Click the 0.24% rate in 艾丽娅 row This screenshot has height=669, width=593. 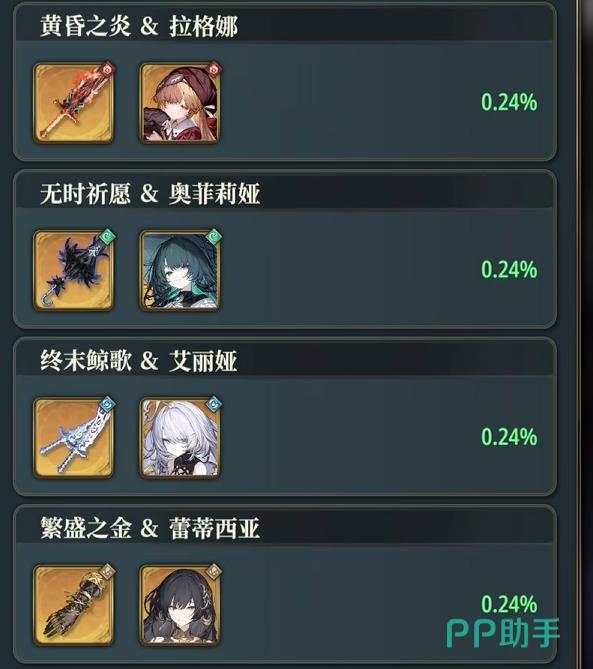point(509,437)
